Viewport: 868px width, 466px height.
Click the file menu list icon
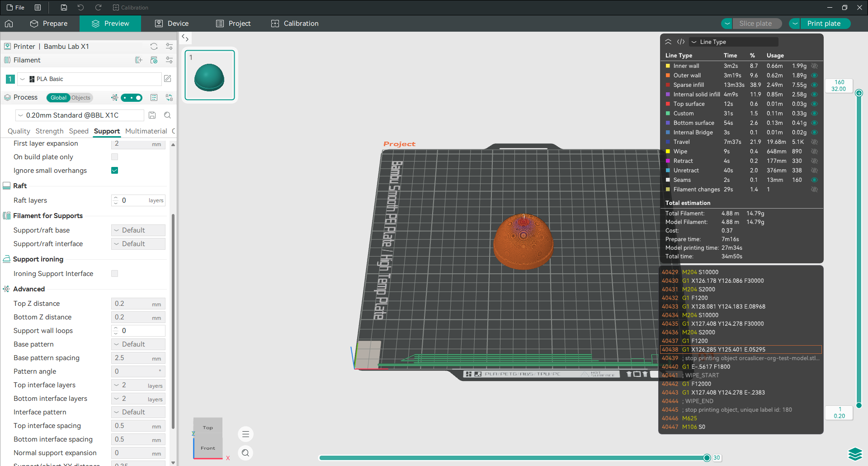pyautogui.click(x=38, y=7)
